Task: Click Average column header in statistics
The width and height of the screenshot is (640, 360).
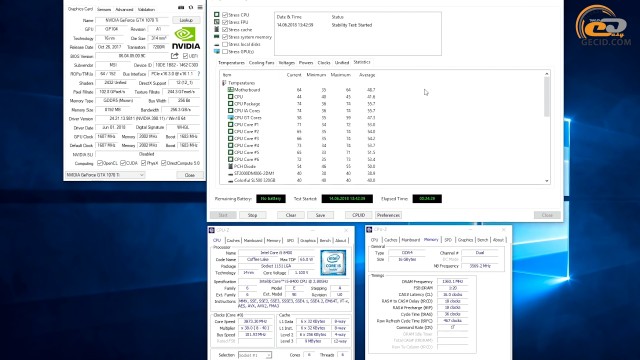Action: [x=367, y=75]
